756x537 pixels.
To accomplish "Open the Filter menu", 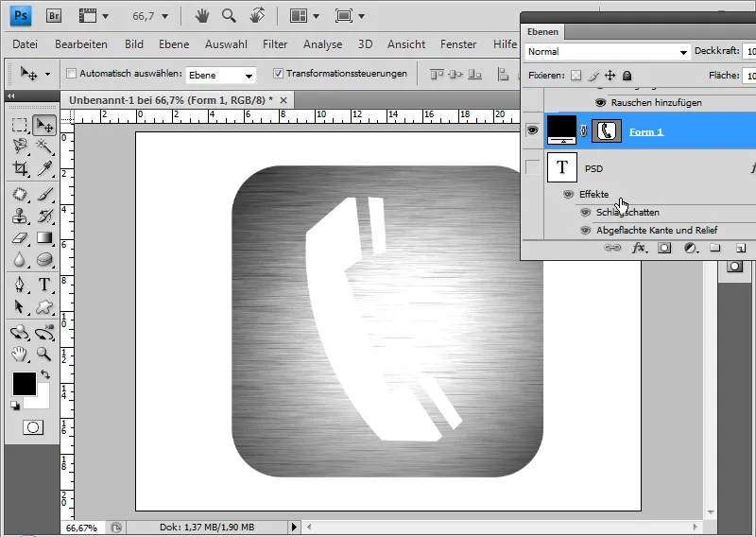I will (x=275, y=44).
